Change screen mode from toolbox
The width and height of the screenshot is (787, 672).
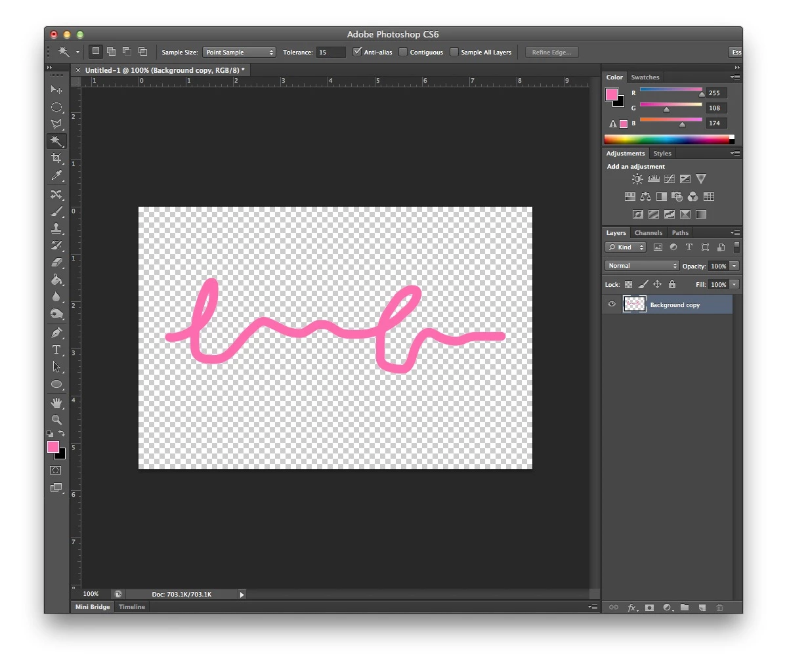coord(56,488)
